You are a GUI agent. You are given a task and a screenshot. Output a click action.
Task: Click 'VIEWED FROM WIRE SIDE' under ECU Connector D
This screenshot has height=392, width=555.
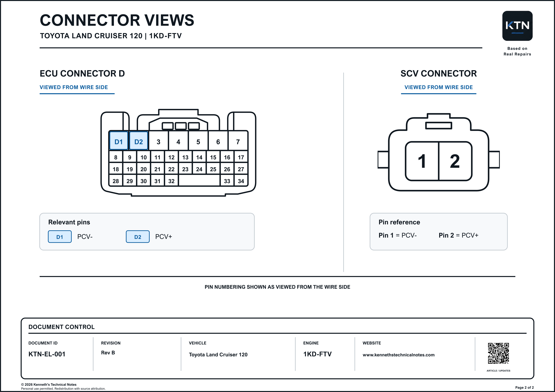click(x=74, y=87)
